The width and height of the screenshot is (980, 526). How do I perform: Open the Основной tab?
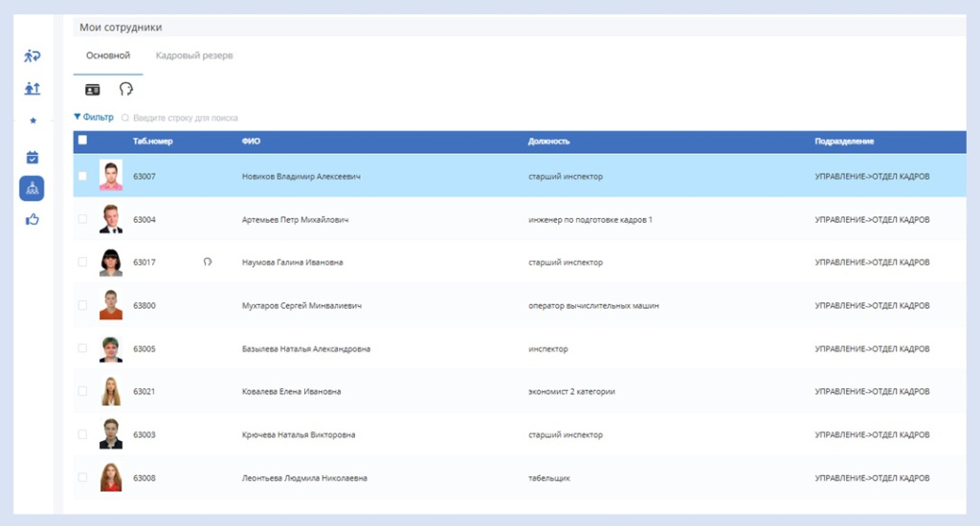point(108,55)
